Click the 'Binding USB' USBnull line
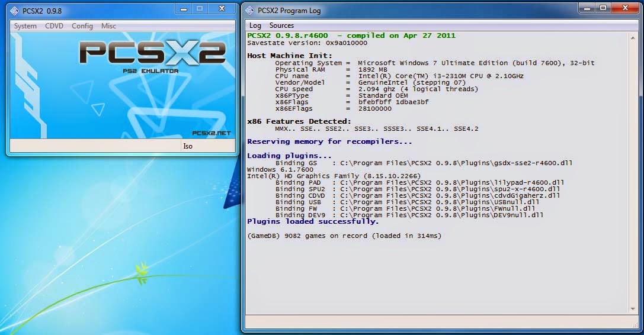The image size is (644, 335). [x=407, y=202]
